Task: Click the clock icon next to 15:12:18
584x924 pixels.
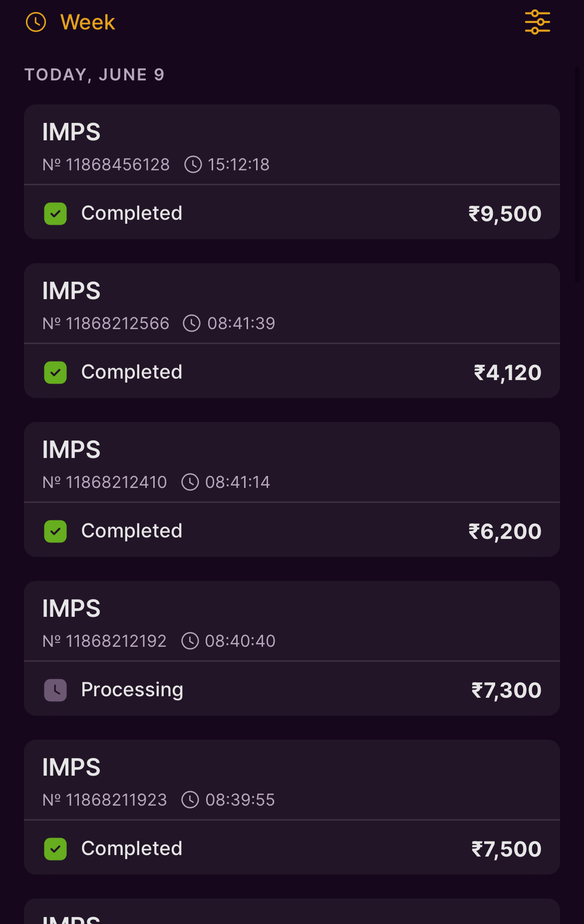Action: point(193,164)
